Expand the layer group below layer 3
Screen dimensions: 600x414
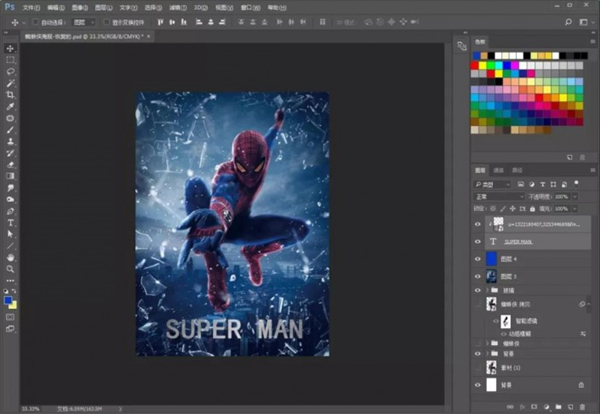[x=486, y=291]
